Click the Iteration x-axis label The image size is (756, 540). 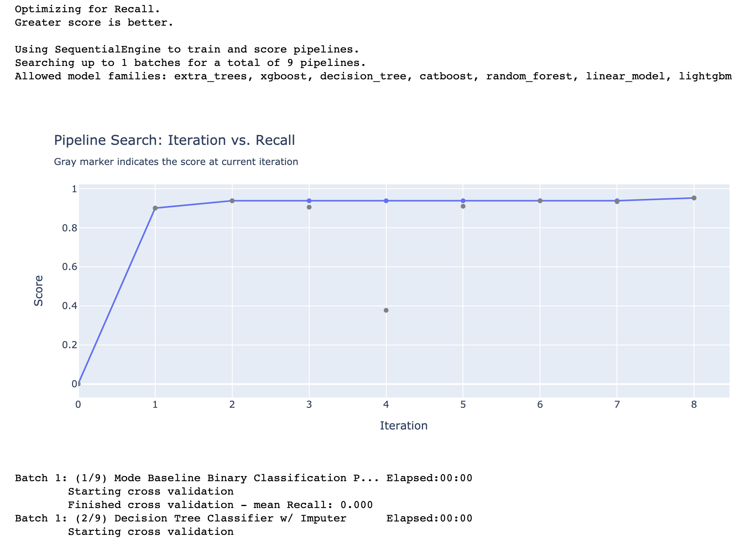[x=404, y=426]
